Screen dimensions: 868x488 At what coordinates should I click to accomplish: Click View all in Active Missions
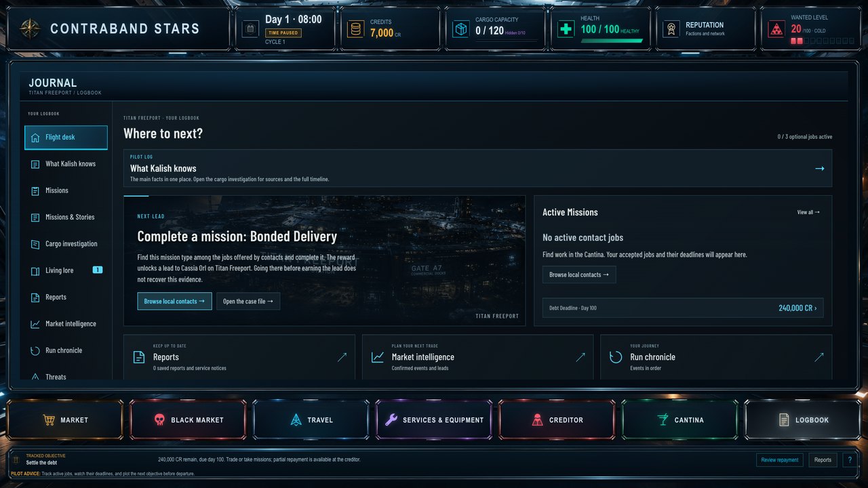click(x=808, y=212)
